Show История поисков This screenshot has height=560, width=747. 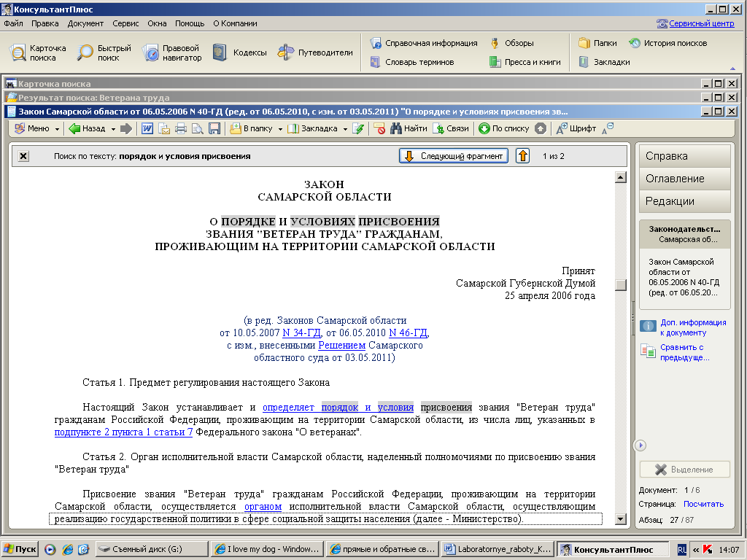click(x=667, y=43)
